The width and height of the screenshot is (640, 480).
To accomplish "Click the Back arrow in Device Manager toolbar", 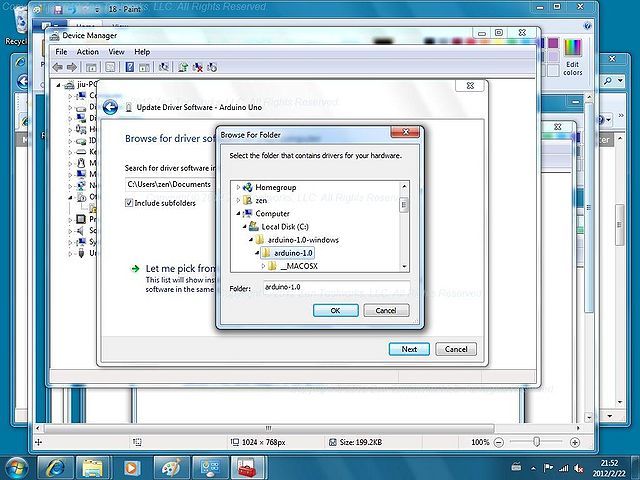I will pyautogui.click(x=58, y=67).
